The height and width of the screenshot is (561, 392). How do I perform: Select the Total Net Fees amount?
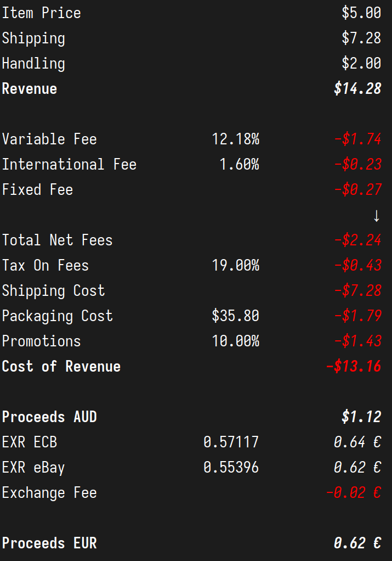pos(357,240)
